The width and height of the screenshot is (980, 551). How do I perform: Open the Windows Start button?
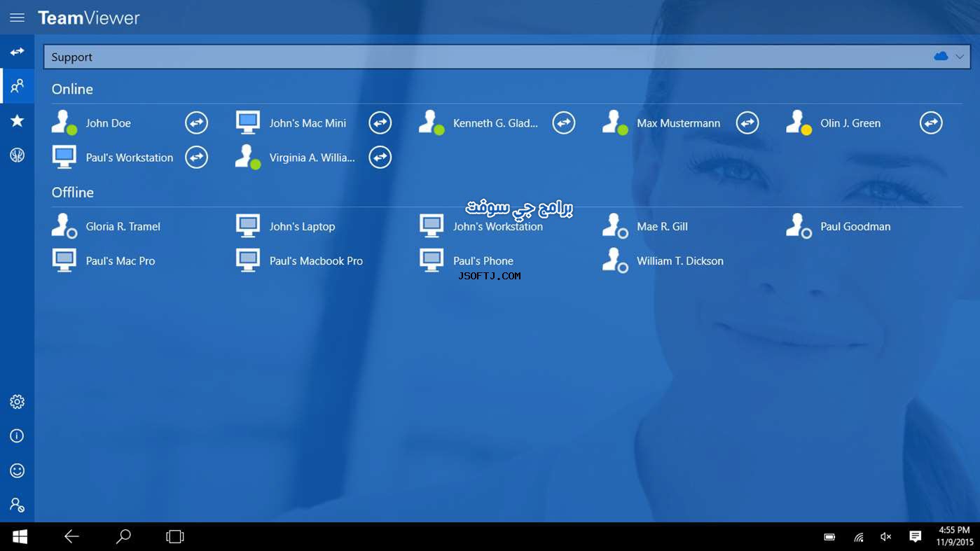(x=20, y=536)
